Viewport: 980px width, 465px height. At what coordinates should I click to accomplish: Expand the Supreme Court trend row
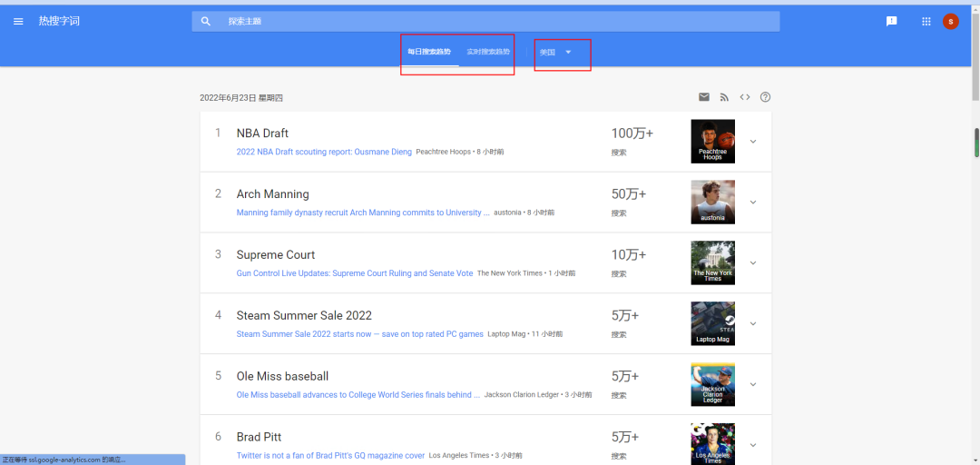[752, 262]
